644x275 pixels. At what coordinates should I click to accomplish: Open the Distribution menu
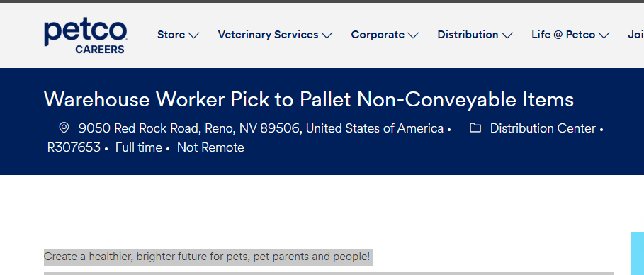pos(475,35)
